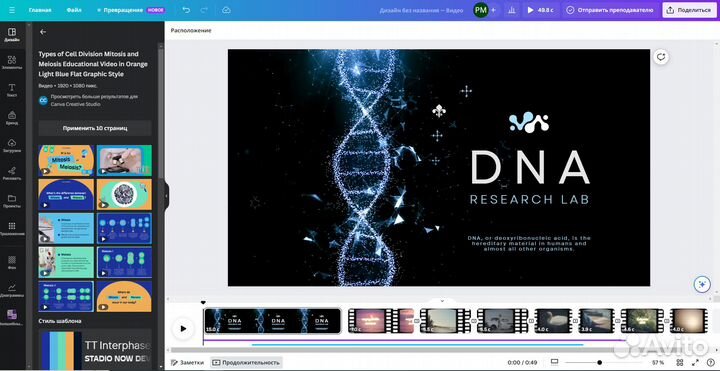Click Отправить преподавателю button
Image resolution: width=720 pixels, height=371 pixels.
[610, 10]
